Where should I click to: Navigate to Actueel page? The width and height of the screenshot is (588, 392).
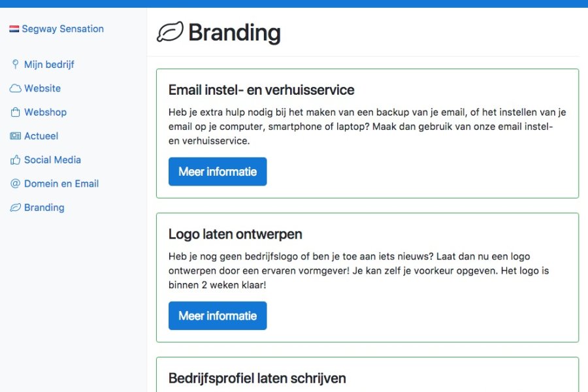point(41,136)
